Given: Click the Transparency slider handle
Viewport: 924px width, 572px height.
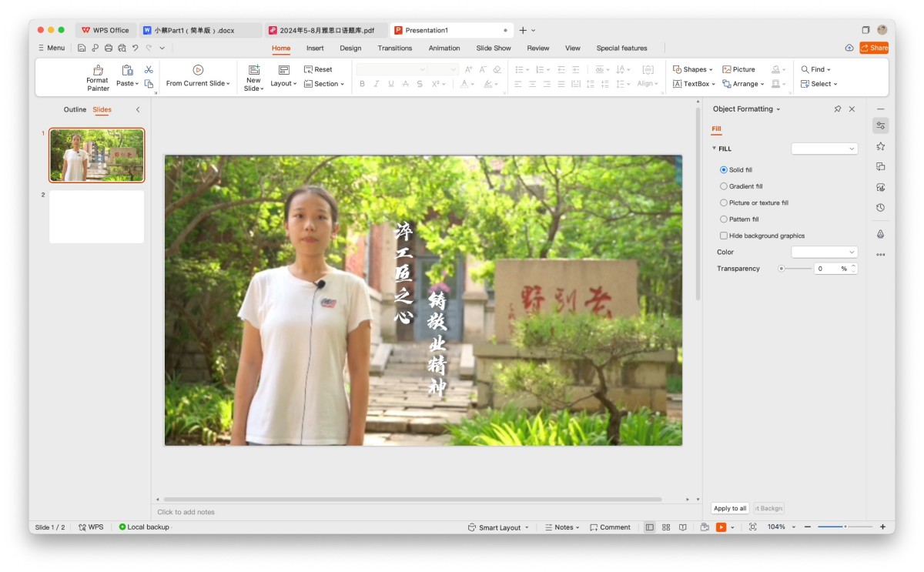Looking at the screenshot, I should pos(782,269).
